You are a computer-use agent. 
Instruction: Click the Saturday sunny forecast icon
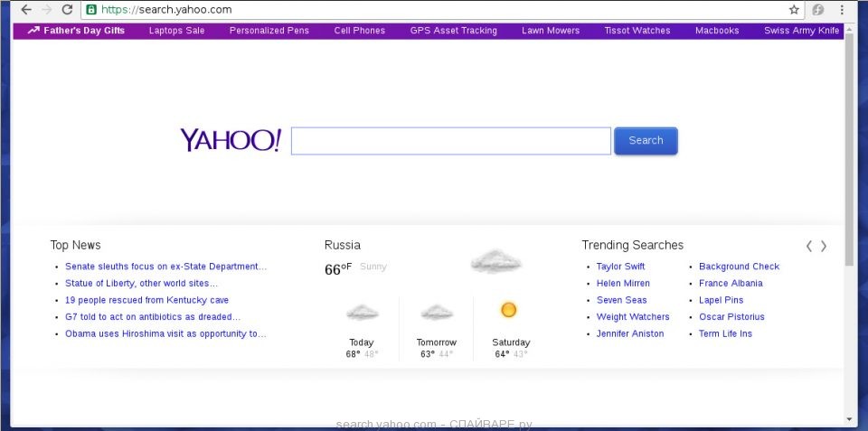pyautogui.click(x=508, y=310)
